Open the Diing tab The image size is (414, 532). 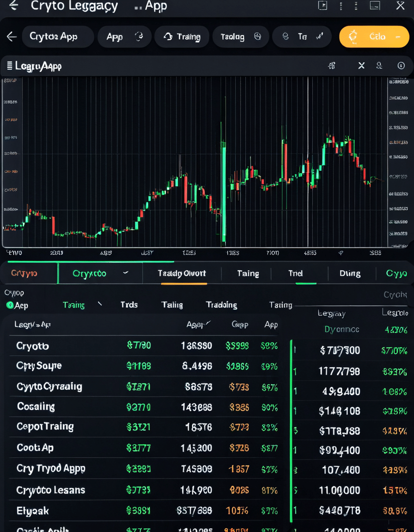point(350,273)
